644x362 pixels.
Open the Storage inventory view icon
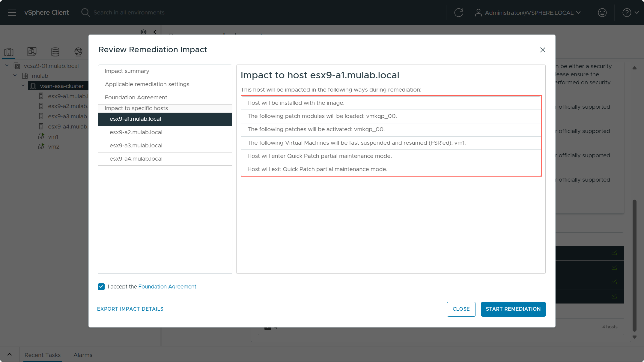point(55,52)
